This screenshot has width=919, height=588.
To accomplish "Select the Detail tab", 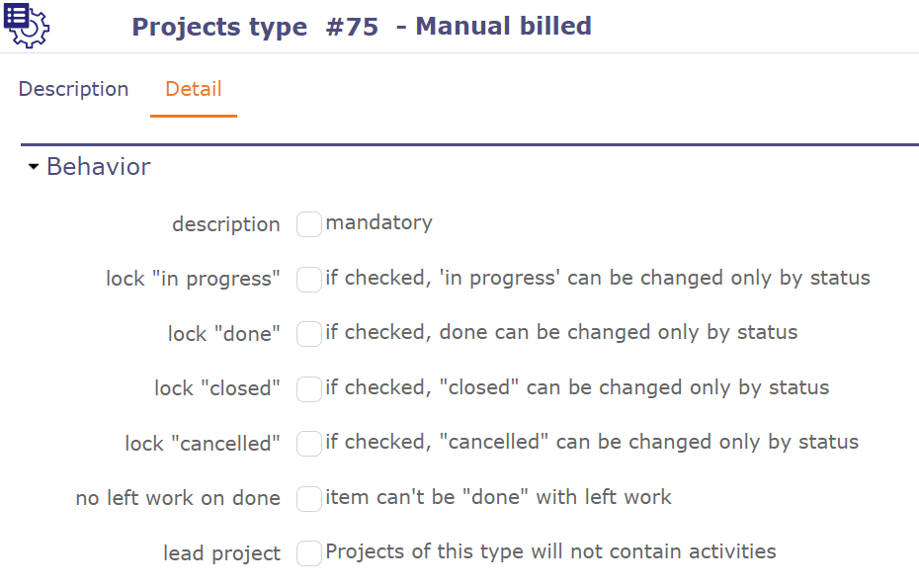I will [x=193, y=89].
